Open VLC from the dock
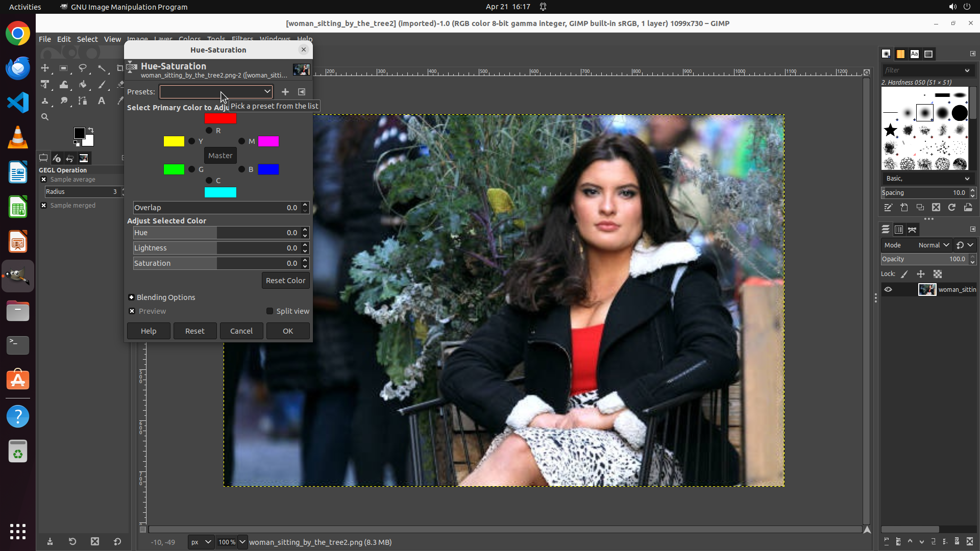 point(18,138)
